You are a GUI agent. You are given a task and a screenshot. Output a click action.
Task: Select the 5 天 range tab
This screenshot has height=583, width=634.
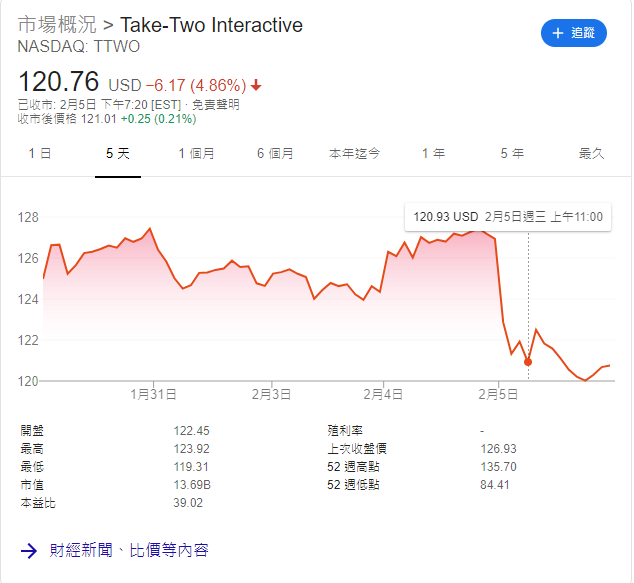tap(117, 153)
